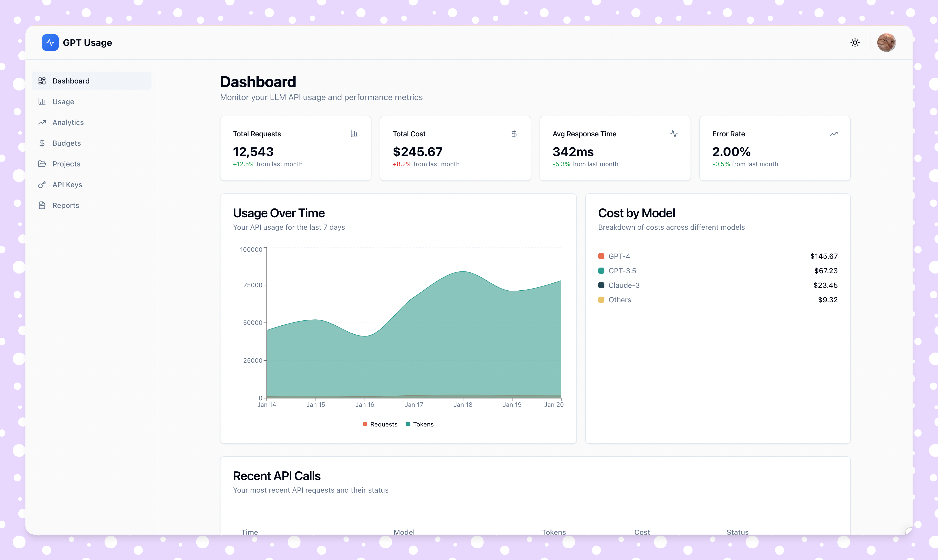938x560 pixels.
Task: Click the dollar icon in Total Cost card
Action: 514,134
